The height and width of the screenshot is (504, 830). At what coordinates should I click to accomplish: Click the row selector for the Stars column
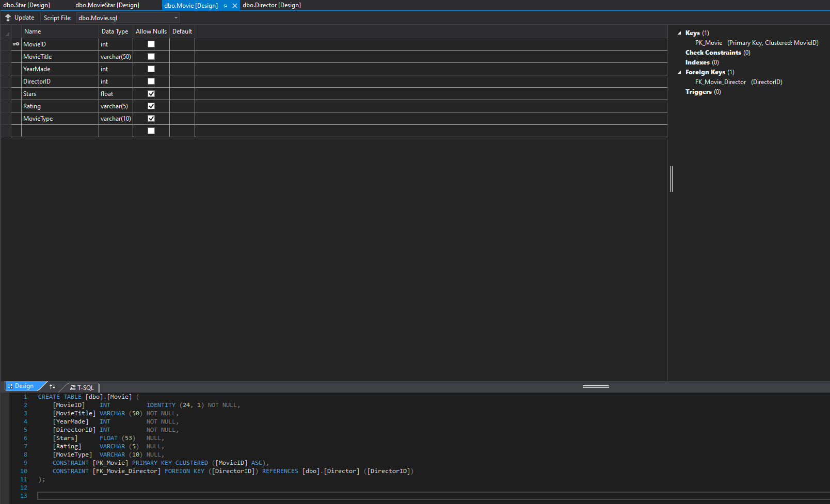[6, 93]
